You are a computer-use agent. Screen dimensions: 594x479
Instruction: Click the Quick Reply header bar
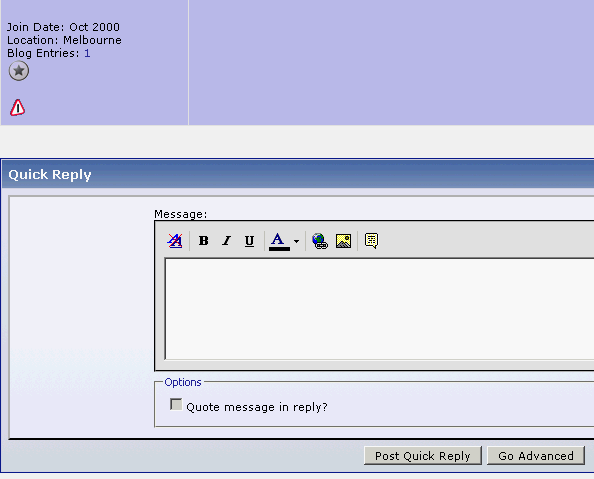298,174
